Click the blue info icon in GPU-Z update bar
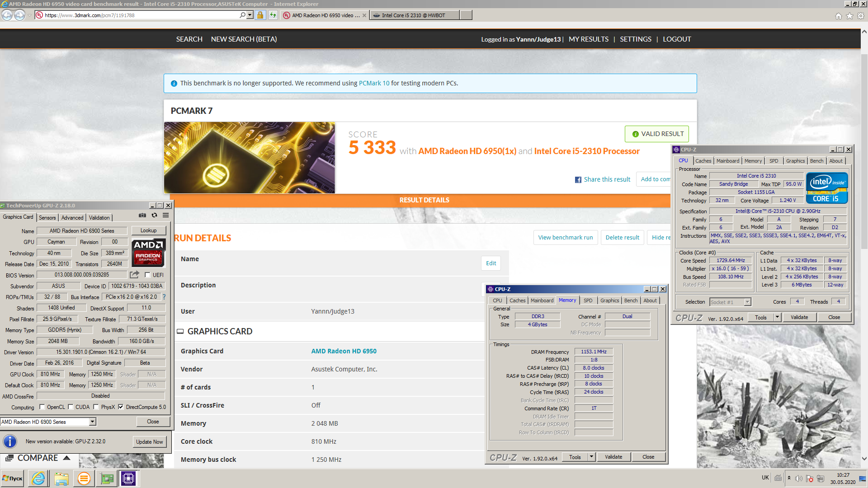Image resolution: width=868 pixels, height=488 pixels. tap(10, 441)
